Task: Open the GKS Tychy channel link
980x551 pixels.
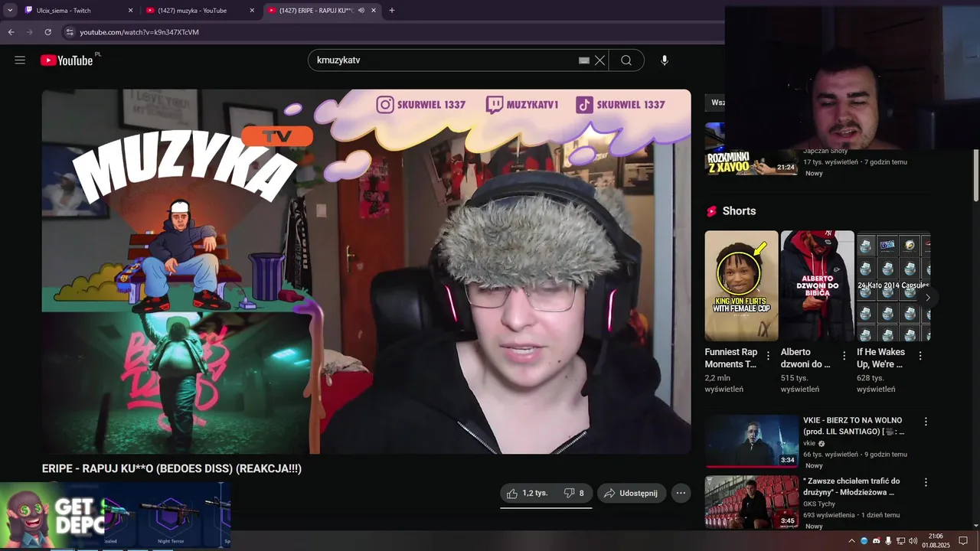Action: (819, 504)
